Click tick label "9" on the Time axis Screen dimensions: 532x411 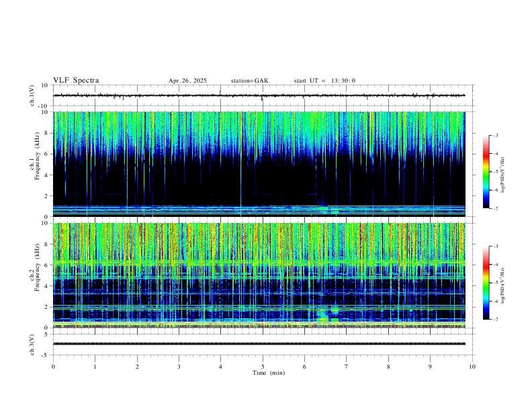(x=430, y=367)
